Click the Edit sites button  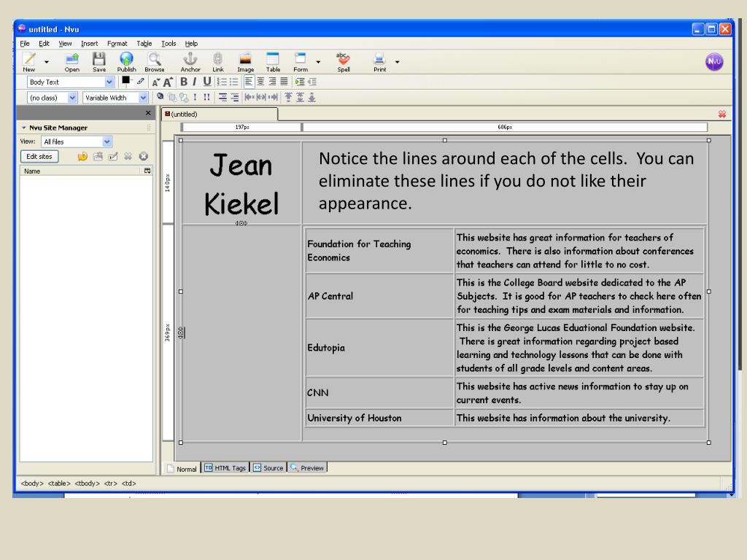pos(39,156)
